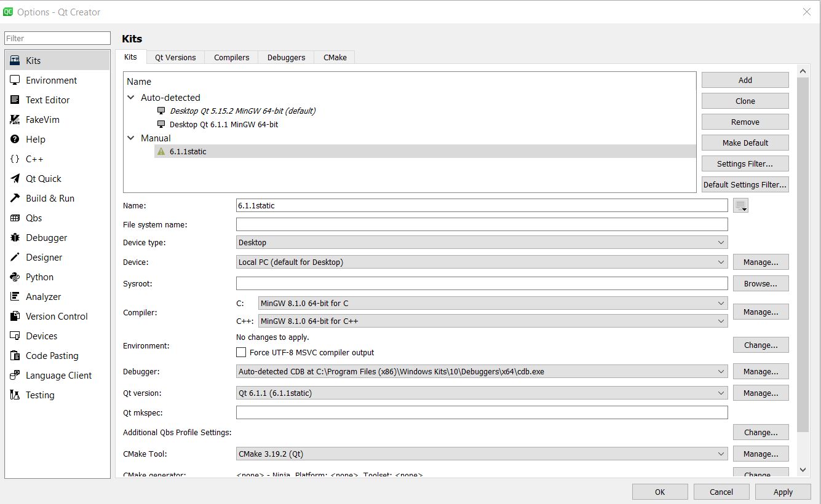The image size is (821, 504).
Task: Open the C++ settings category
Action: pos(57,159)
